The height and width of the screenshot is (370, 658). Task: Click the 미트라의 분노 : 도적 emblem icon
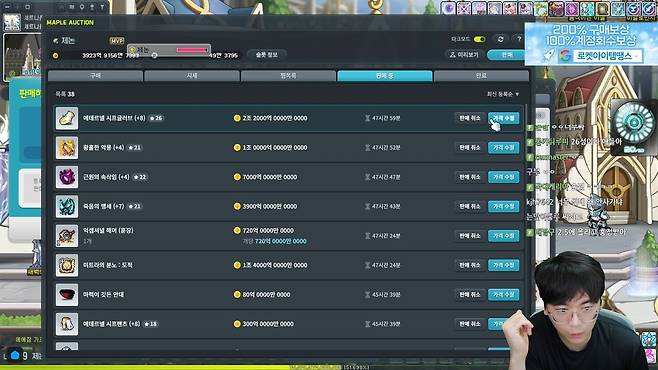(x=67, y=265)
